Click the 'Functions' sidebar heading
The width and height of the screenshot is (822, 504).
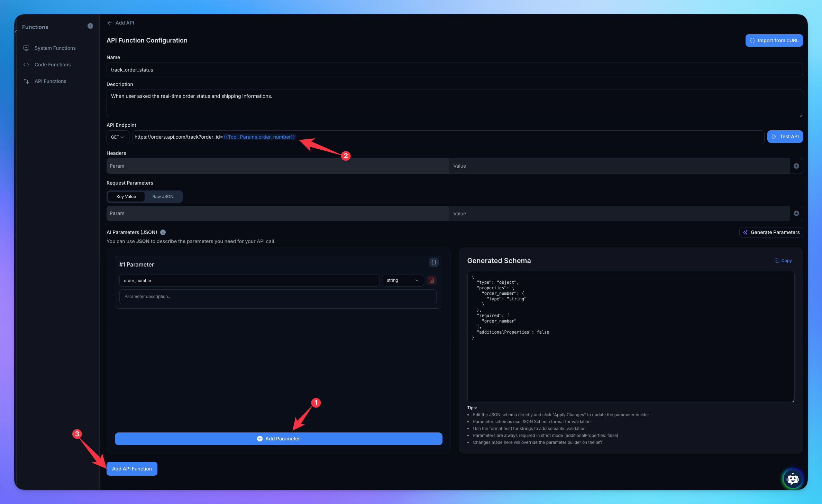35,27
